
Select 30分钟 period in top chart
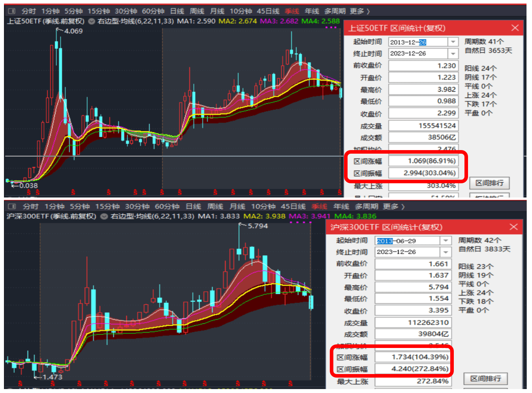[x=126, y=11]
